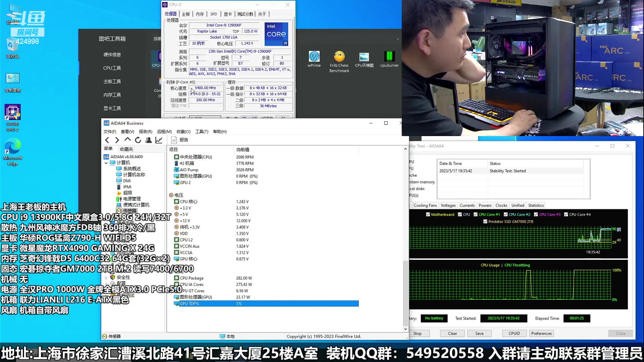Click the Report page icon in AIDA64 toolbar

(x=174, y=140)
